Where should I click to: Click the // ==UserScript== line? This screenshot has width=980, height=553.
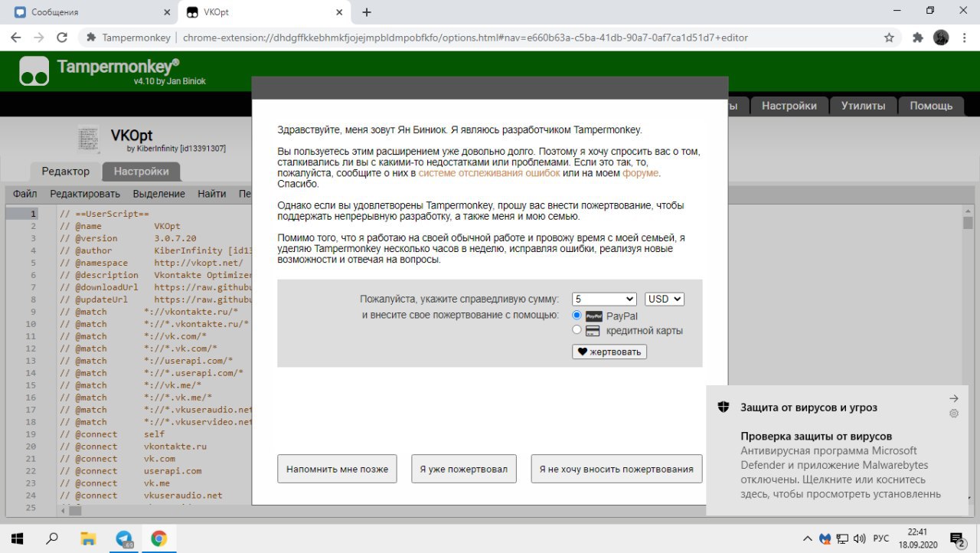point(104,214)
